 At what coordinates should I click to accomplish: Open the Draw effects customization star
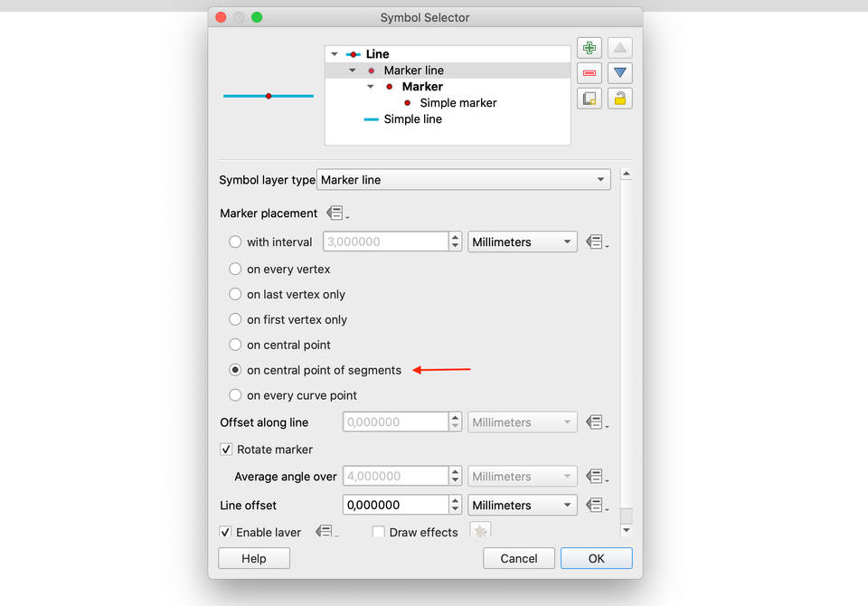[x=480, y=531]
